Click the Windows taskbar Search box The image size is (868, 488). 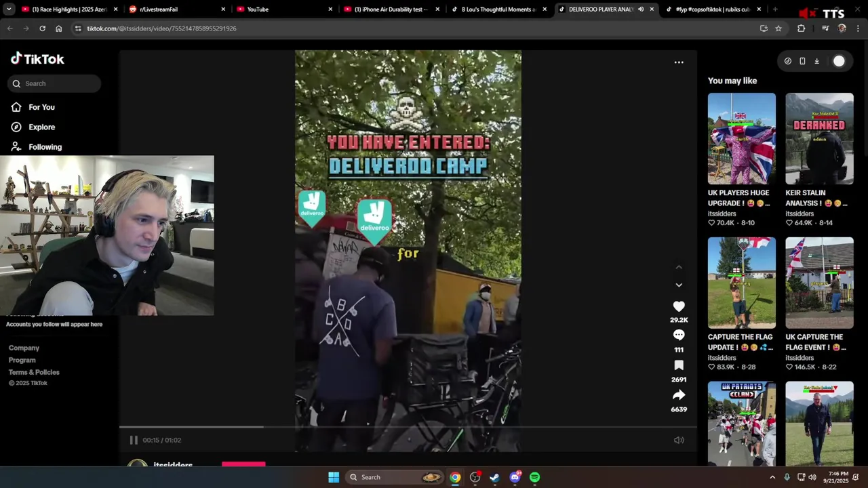[395, 477]
